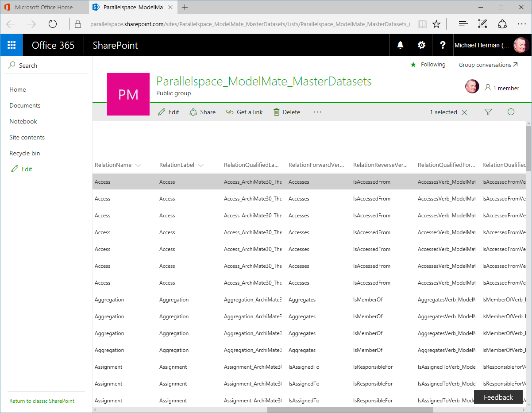Click the Office 365 app launcher grid
The image size is (532, 413).
(x=11, y=45)
